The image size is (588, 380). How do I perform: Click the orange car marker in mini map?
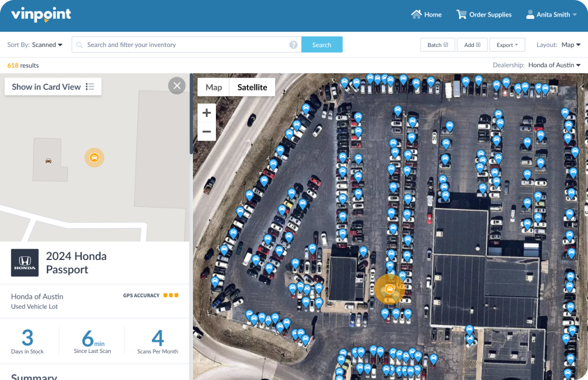pos(94,158)
